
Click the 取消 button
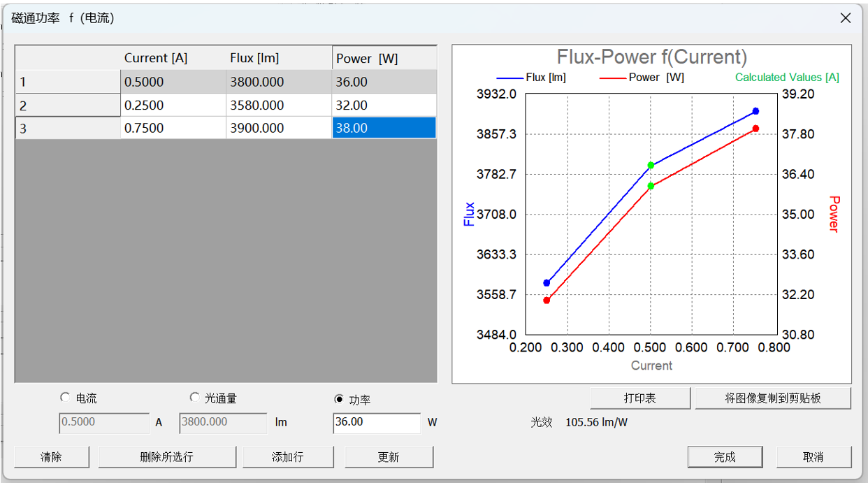pos(813,457)
